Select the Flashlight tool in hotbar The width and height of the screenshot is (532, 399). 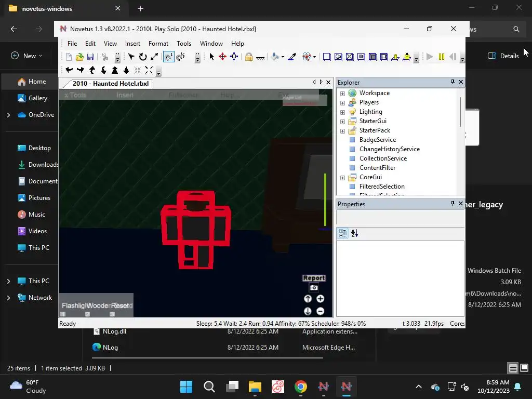[73, 305]
